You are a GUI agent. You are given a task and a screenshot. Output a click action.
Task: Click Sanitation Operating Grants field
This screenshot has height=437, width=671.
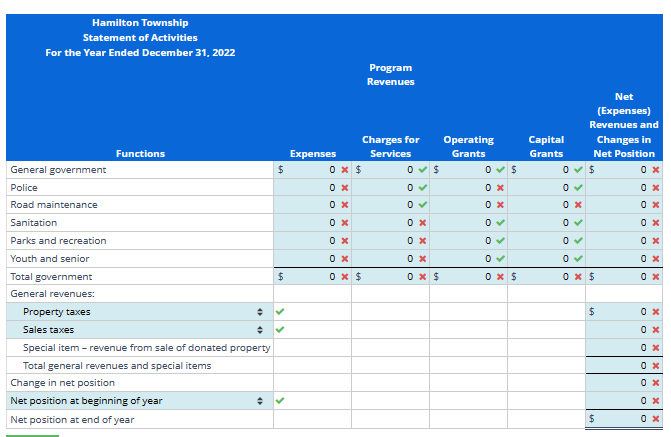[468, 223]
